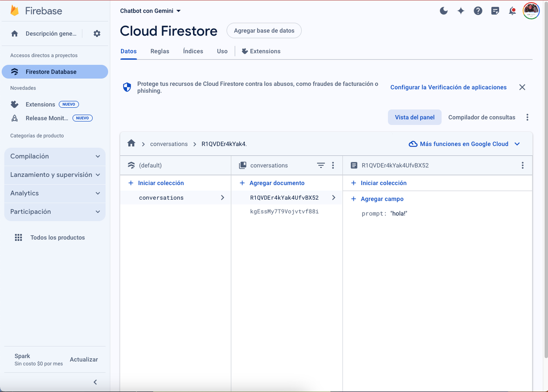Viewport: 548px width, 392px height.
Task: Click the home icon in breadcrumb path
Action: [x=132, y=143]
